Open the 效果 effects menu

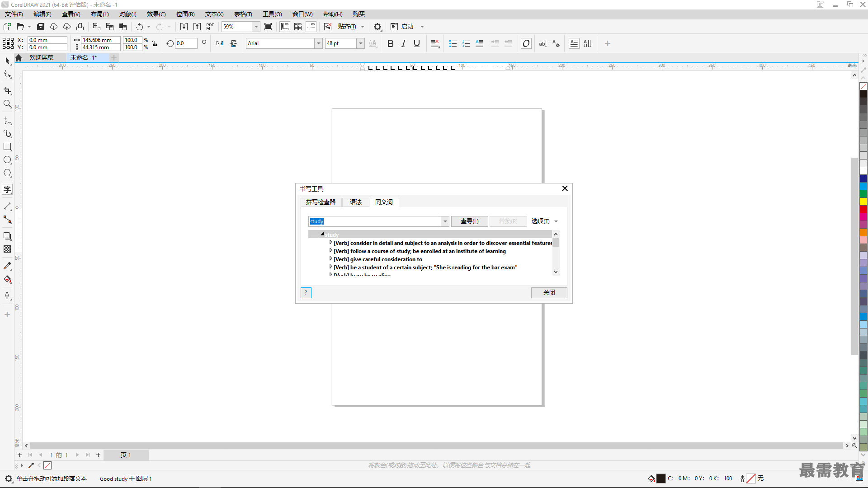click(156, 14)
